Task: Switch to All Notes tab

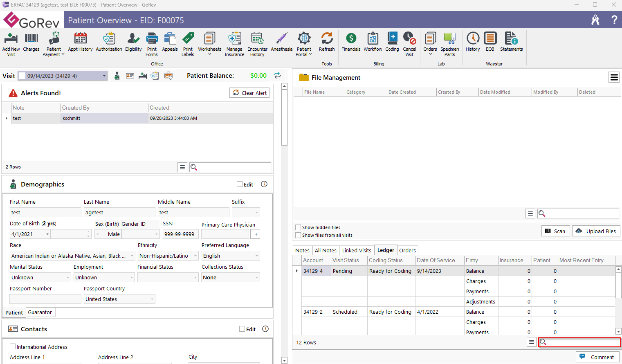Action: [x=326, y=250]
